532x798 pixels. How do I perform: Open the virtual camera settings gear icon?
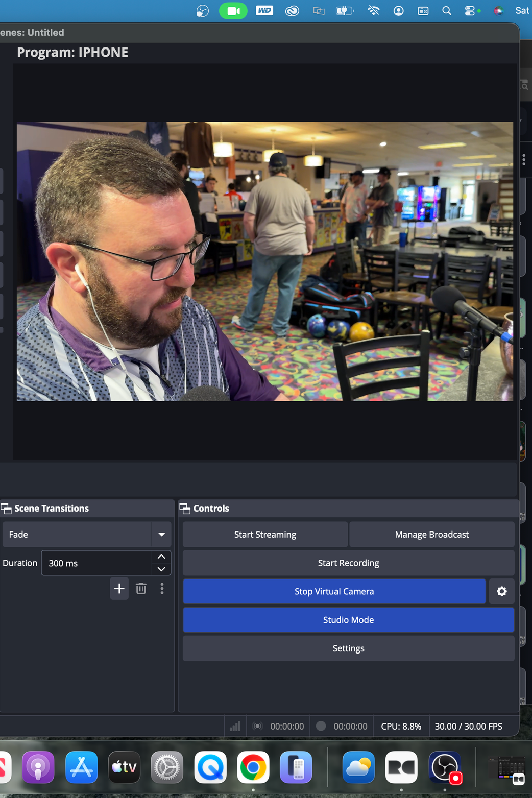(501, 591)
